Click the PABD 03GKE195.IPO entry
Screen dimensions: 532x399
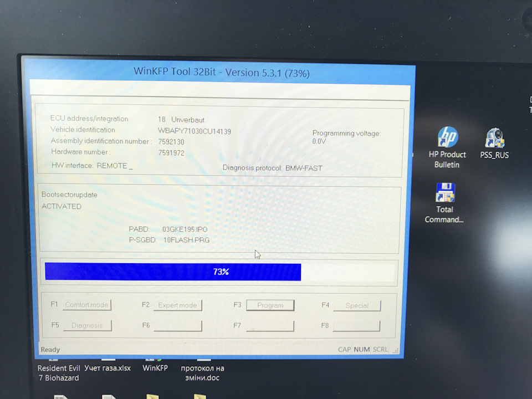[x=168, y=229]
